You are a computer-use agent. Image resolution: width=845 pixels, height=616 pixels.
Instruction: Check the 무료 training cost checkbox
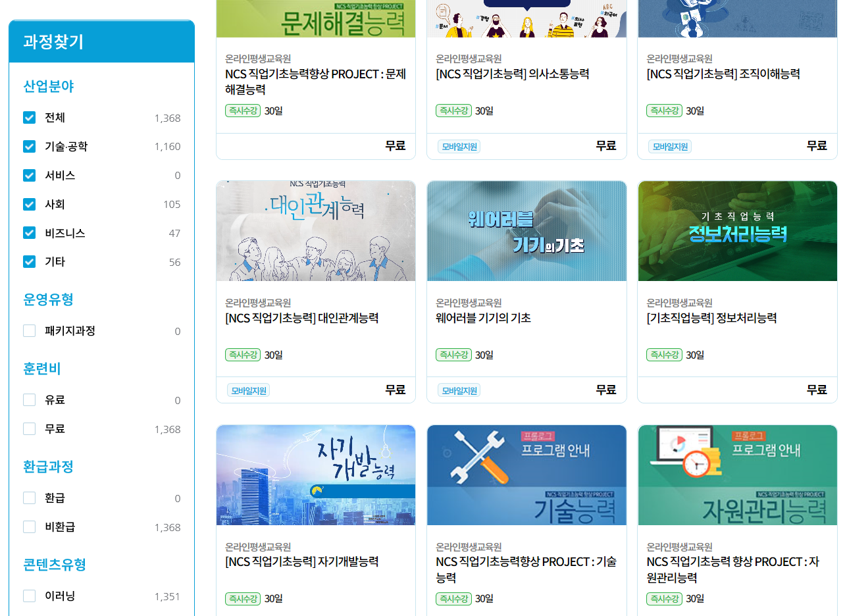click(29, 428)
